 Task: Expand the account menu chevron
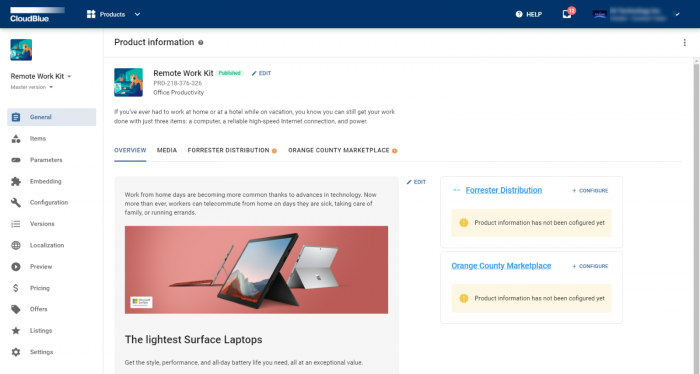click(678, 14)
